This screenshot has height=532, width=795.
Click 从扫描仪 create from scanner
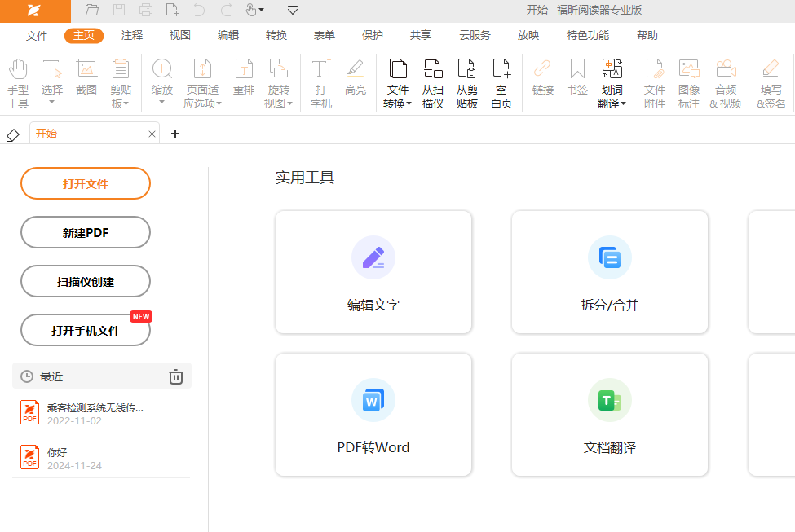pyautogui.click(x=432, y=84)
